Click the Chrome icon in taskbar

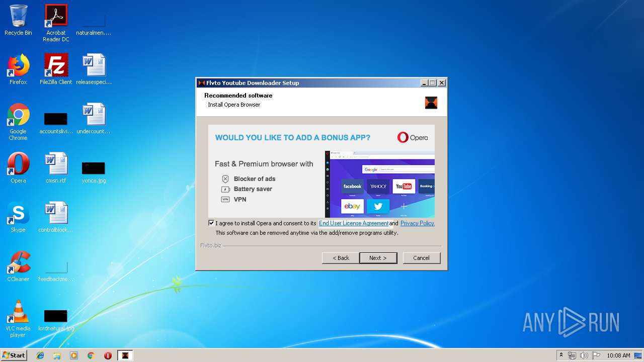click(x=91, y=355)
